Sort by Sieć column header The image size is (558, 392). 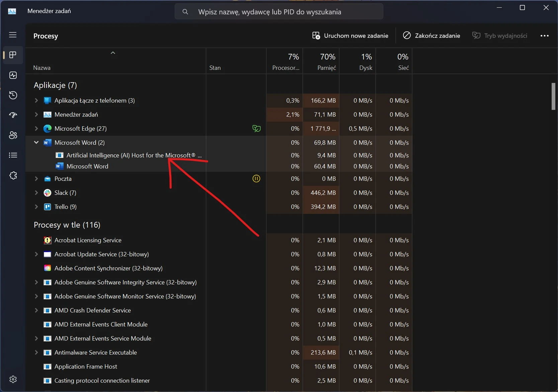(394, 61)
